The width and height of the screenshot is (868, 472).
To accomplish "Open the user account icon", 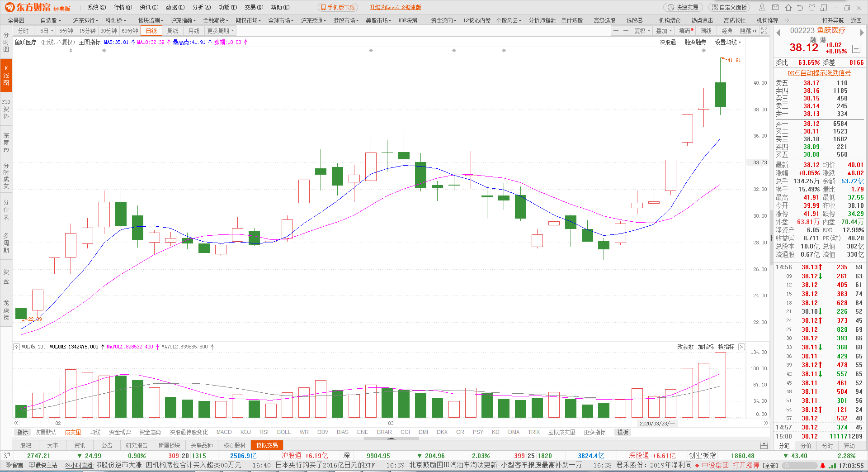I will 762,7.
